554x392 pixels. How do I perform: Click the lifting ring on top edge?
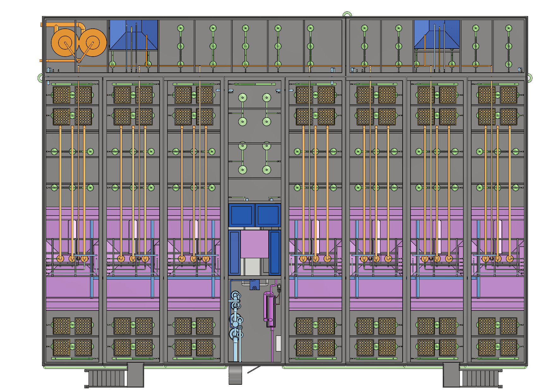tap(347, 15)
